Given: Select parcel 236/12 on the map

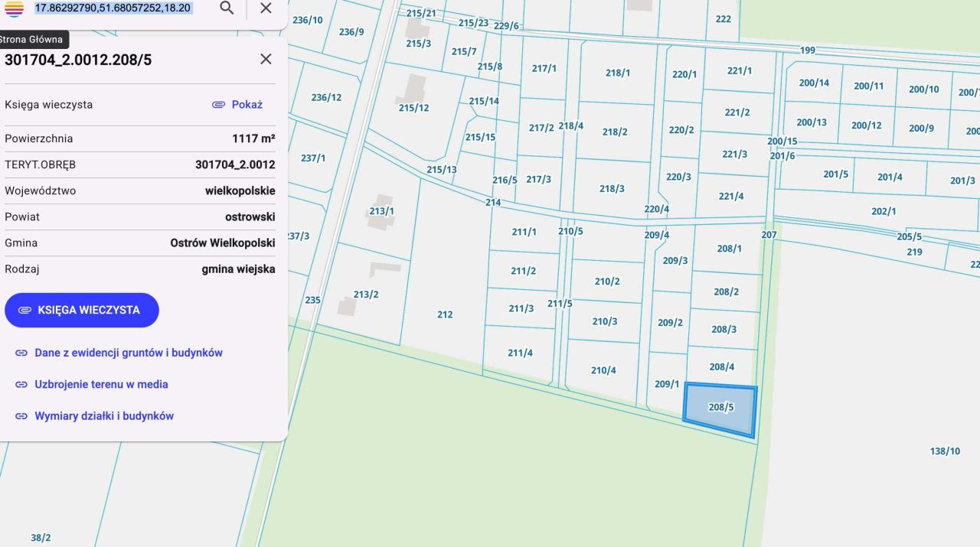Looking at the screenshot, I should coord(326,97).
